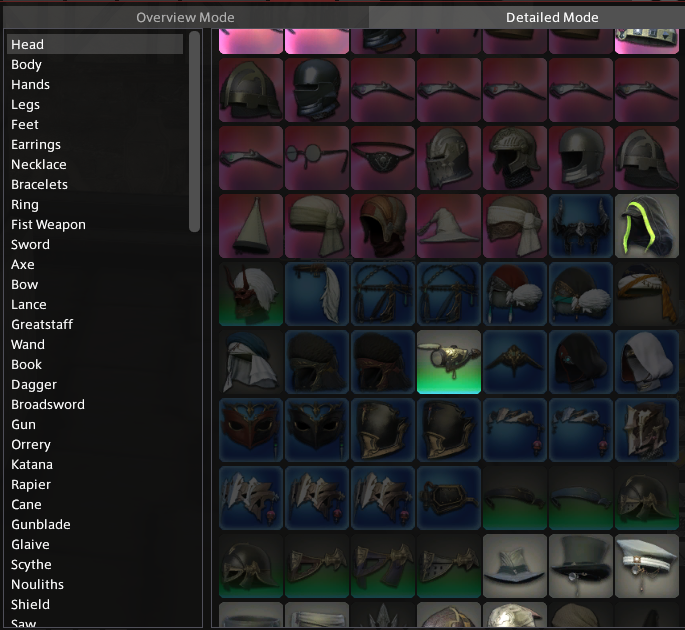The width and height of the screenshot is (685, 630).
Task: Click the category list scrollbar thumb
Action: (x=194, y=131)
